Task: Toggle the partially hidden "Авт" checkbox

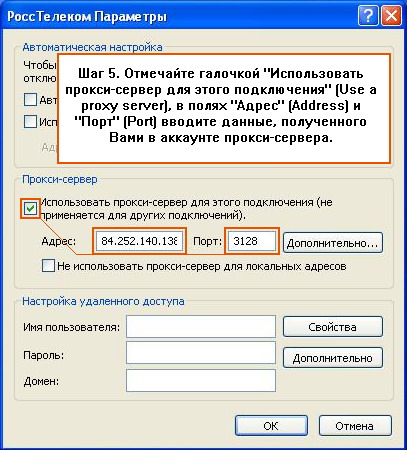Action: pos(30,100)
